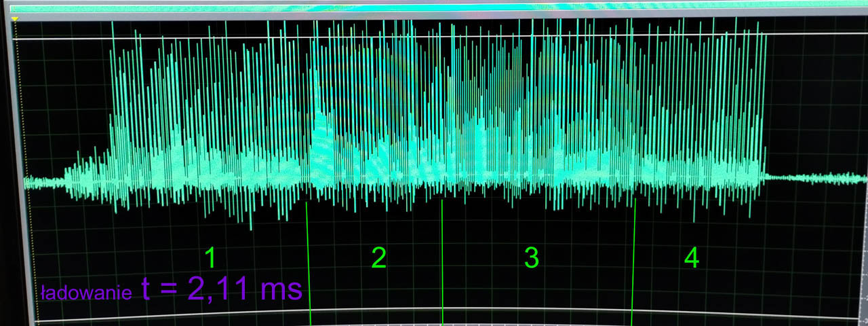
Task: Click the vertical divider between sections 1 and 2
Action: 309,258
